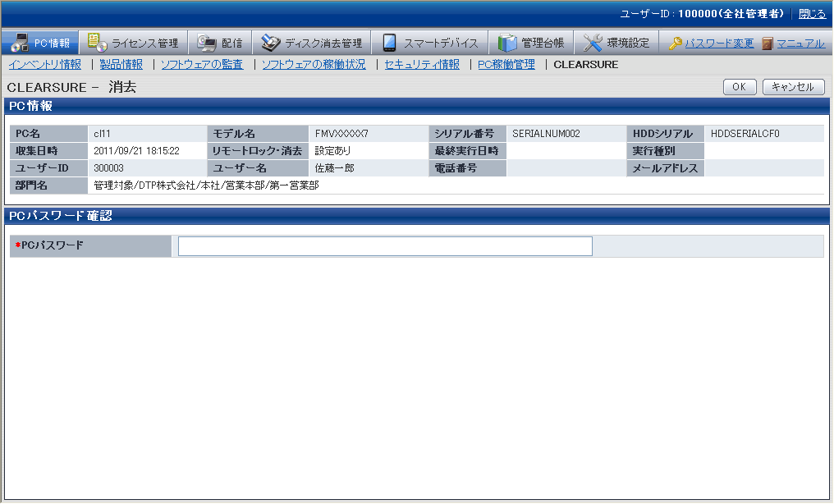Click the ディスク消去管理 disk erase icon

271,43
